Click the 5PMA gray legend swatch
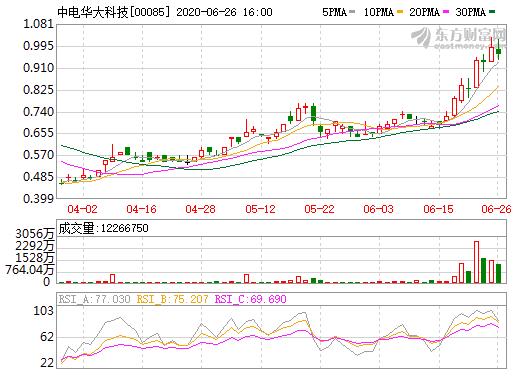 point(352,12)
